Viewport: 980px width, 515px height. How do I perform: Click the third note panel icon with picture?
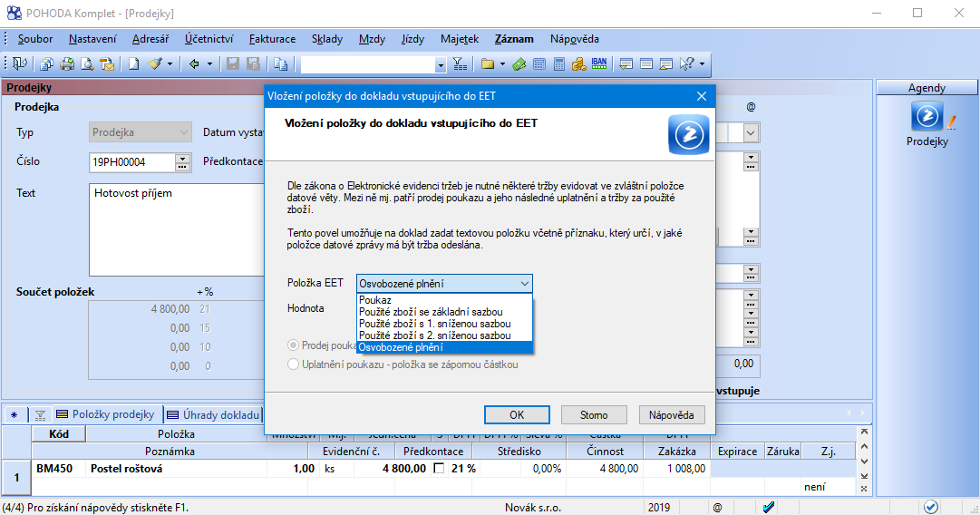pos(666,63)
